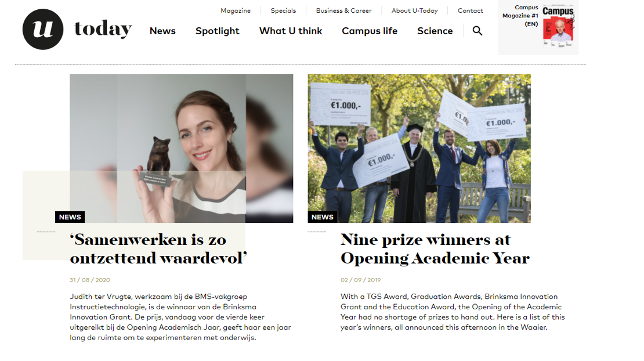Open the 'Samenwerken is zo ontzettend waardevol' headline

click(158, 249)
